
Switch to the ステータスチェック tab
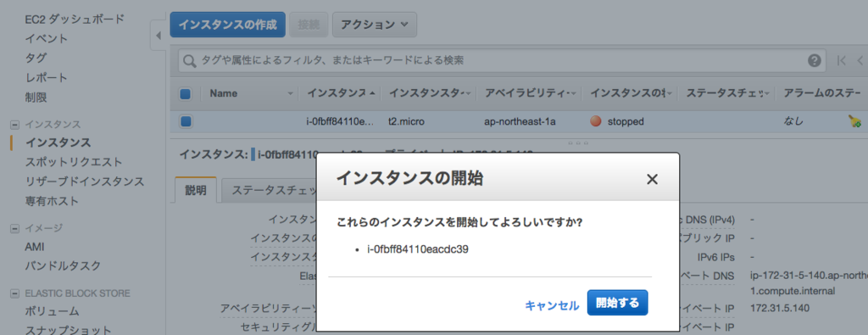tap(269, 191)
